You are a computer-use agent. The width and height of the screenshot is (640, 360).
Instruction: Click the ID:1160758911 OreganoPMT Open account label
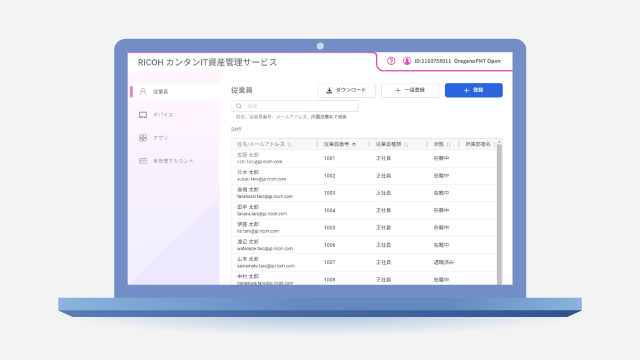pos(457,61)
